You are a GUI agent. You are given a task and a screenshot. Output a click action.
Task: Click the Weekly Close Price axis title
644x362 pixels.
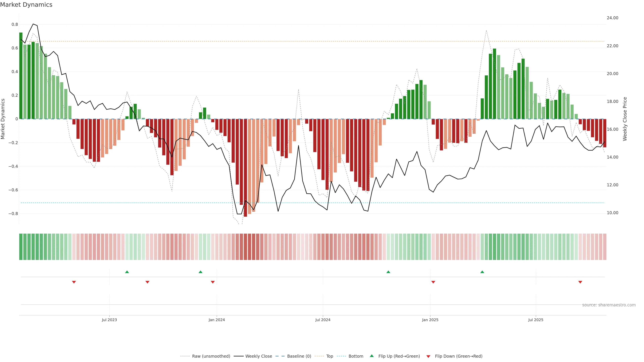[x=625, y=119]
